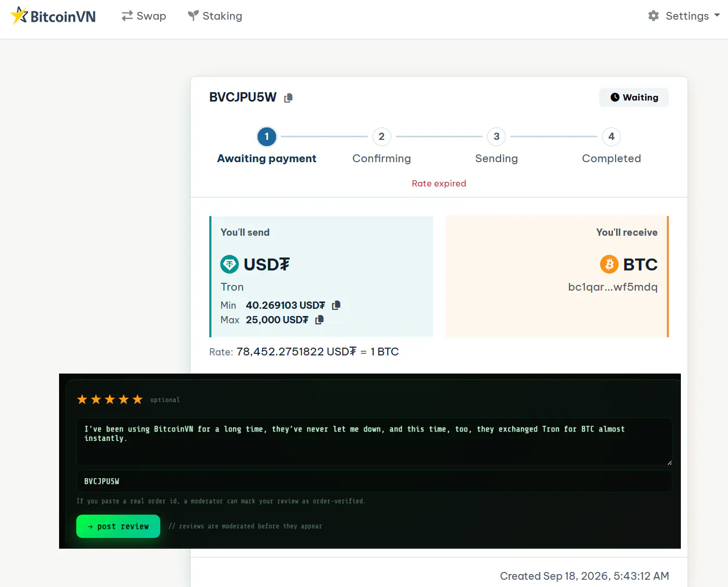
Task: Click the Settings gear icon
Action: click(654, 16)
